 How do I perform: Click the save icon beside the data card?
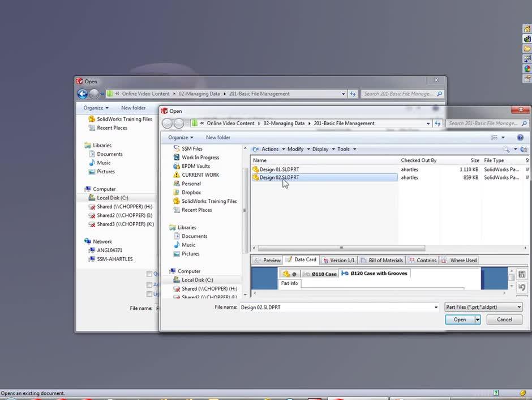point(521,274)
